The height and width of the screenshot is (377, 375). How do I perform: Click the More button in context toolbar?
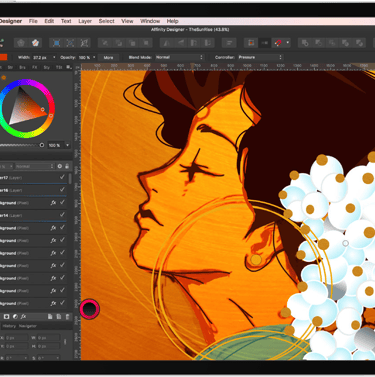[108, 57]
